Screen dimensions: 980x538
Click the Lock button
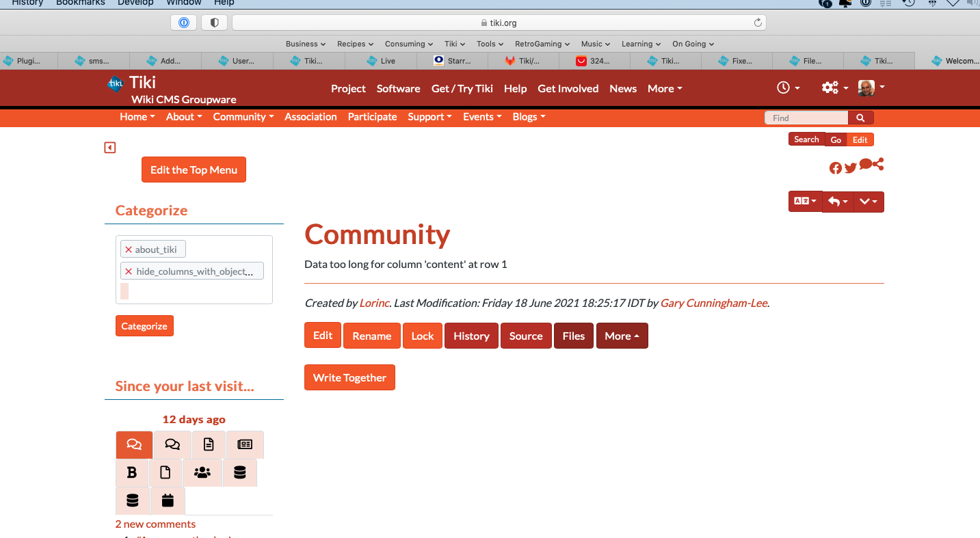click(x=423, y=336)
